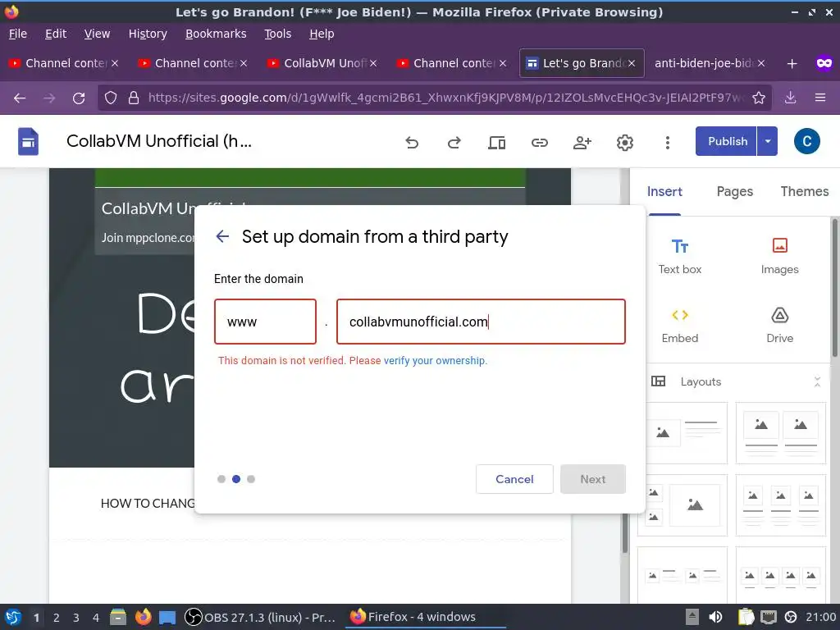Switch to the CollabVM Unofficial browser tab

coord(322,63)
